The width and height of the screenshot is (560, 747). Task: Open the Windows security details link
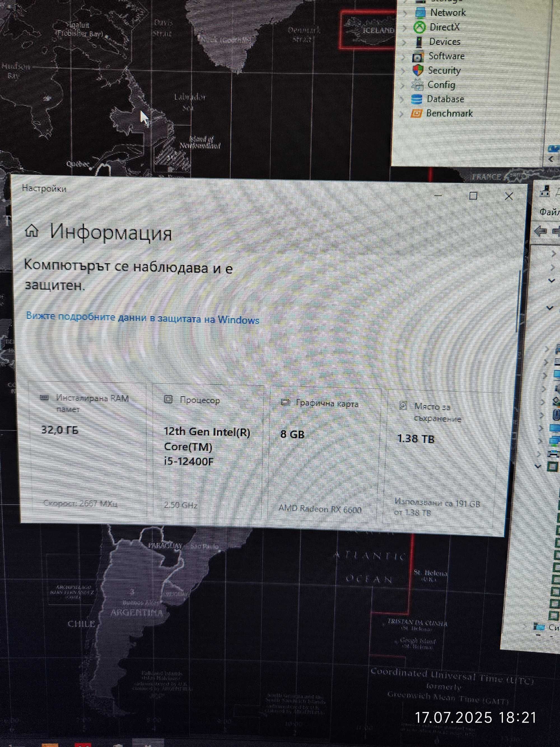(143, 318)
